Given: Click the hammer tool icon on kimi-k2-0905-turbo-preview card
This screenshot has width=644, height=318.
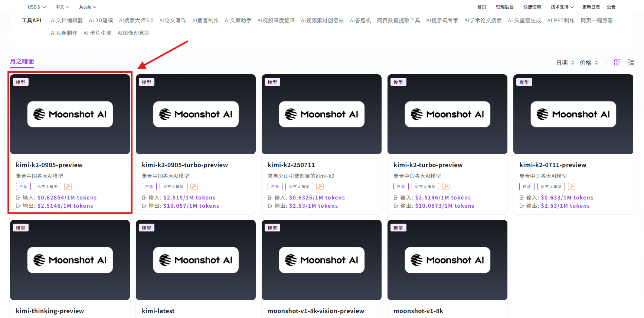Looking at the screenshot, I should click(x=194, y=186).
